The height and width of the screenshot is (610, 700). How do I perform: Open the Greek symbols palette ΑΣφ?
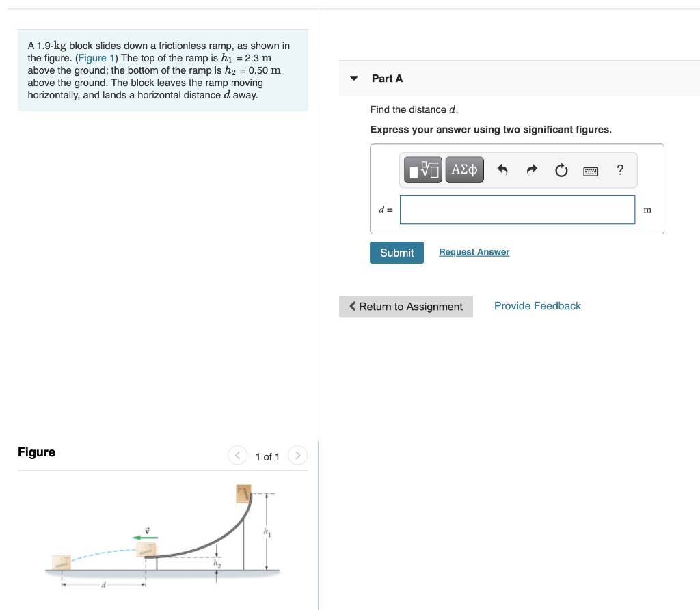464,169
